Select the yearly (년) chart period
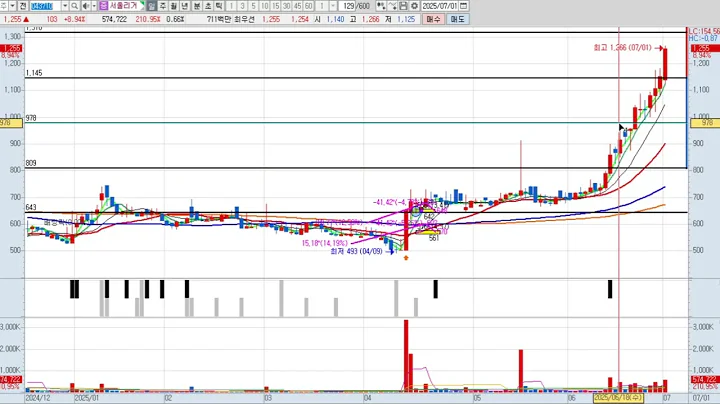 coord(185,6)
